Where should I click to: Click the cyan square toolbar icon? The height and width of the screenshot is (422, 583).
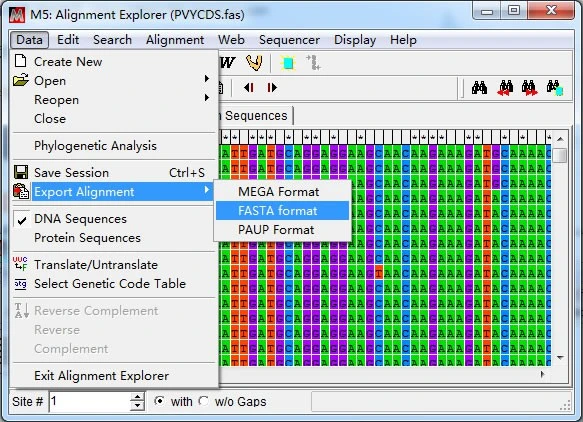click(x=288, y=63)
